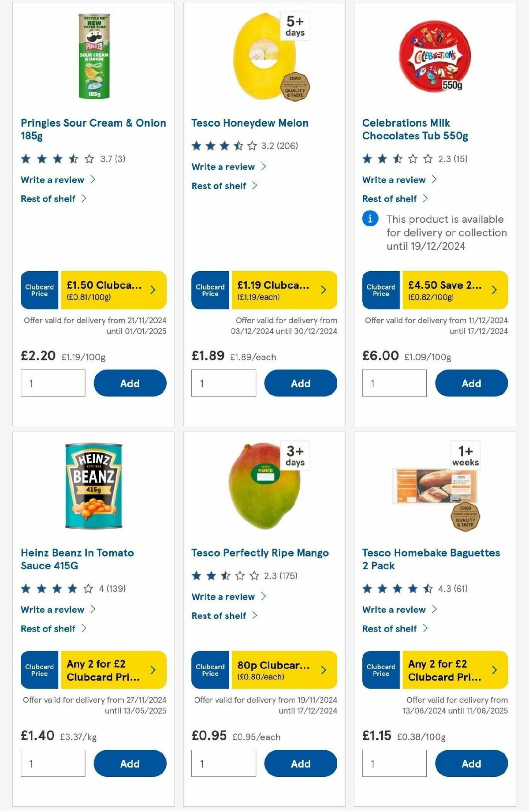Viewport: 529px width, 812px height.
Task: Edit the quantity field for the honeydew melon
Action: (224, 383)
